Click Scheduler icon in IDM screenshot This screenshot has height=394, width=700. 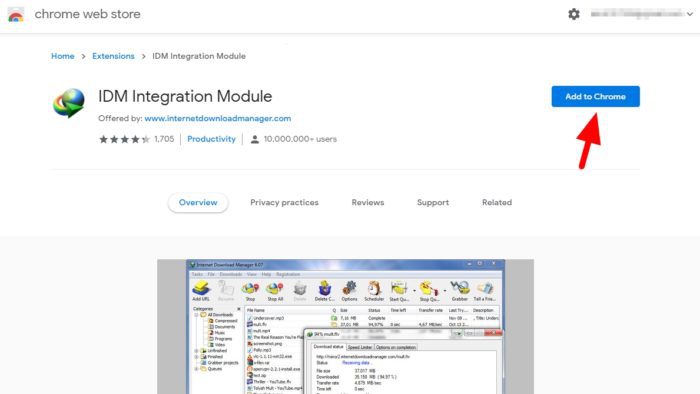coord(374,290)
